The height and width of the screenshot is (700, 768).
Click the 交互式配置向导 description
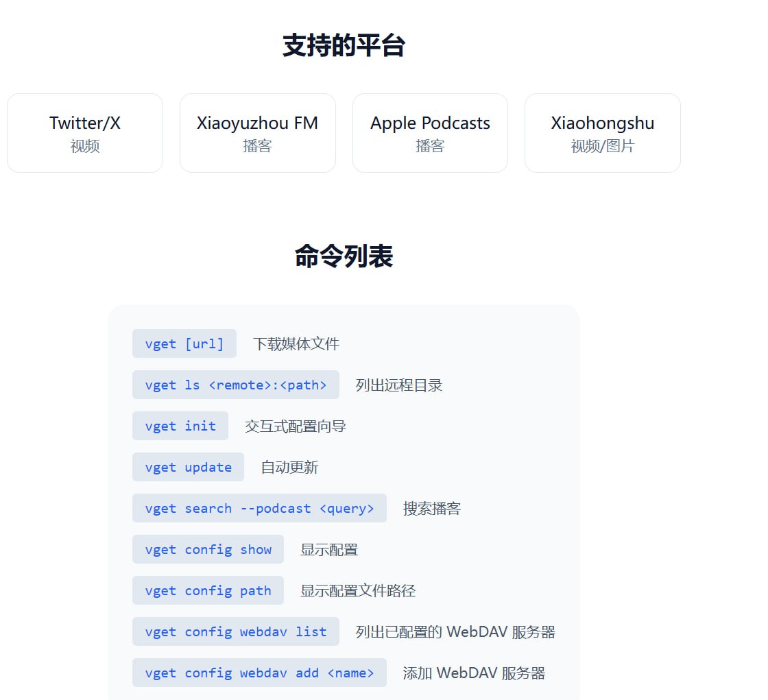pos(296,426)
